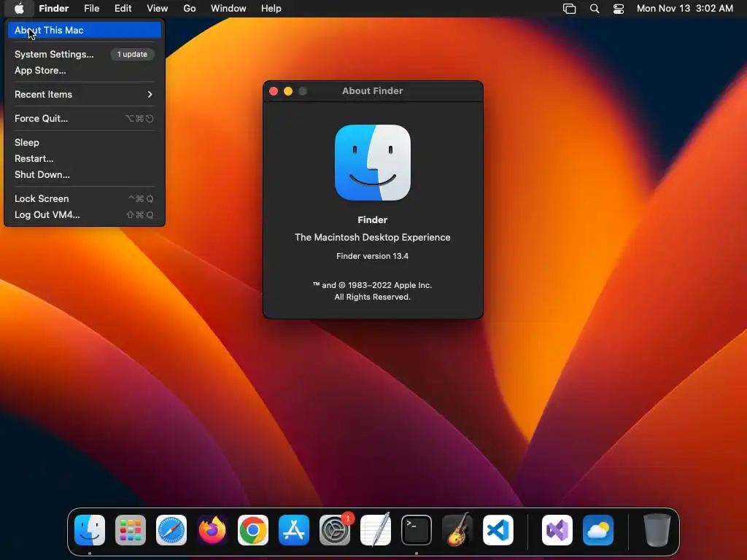Open the Window menu
The width and height of the screenshot is (747, 560).
pyautogui.click(x=228, y=9)
